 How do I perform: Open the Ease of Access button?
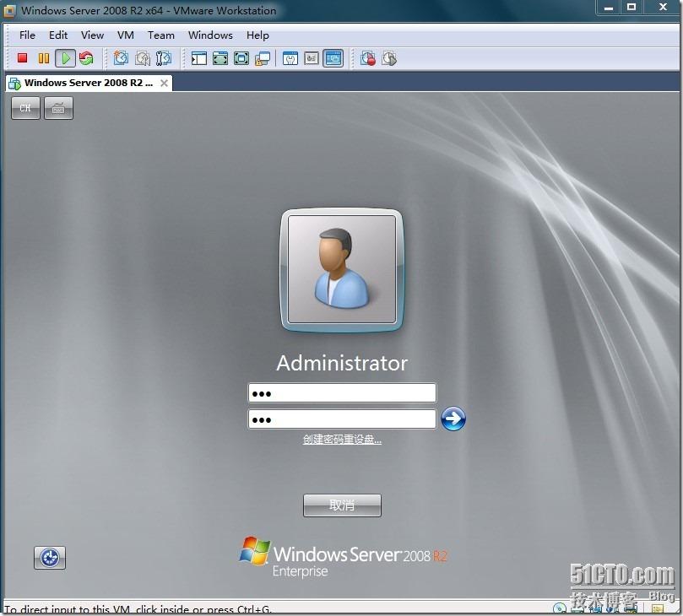tap(50, 558)
